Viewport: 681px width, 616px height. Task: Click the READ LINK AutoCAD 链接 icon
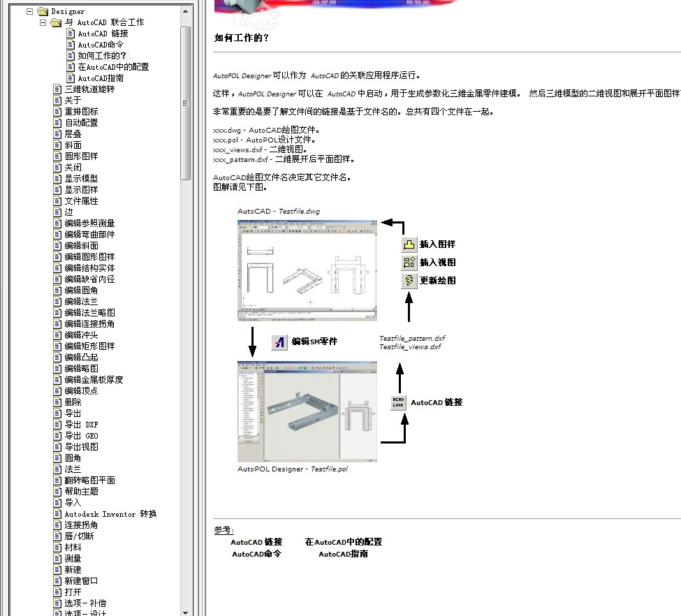pos(398,402)
